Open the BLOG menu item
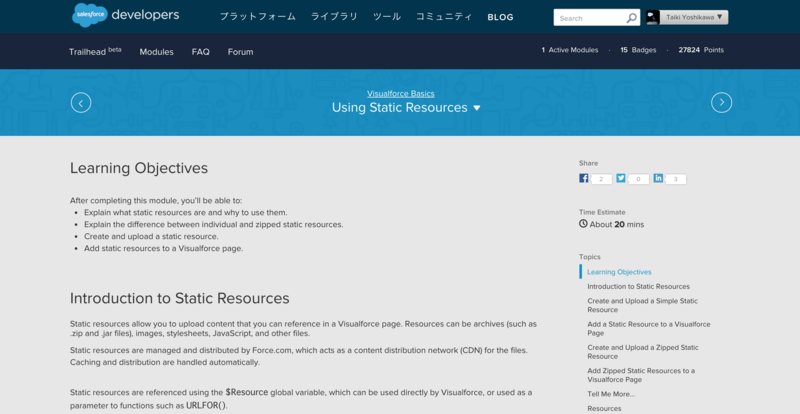This screenshot has width=800, height=414. [500, 17]
